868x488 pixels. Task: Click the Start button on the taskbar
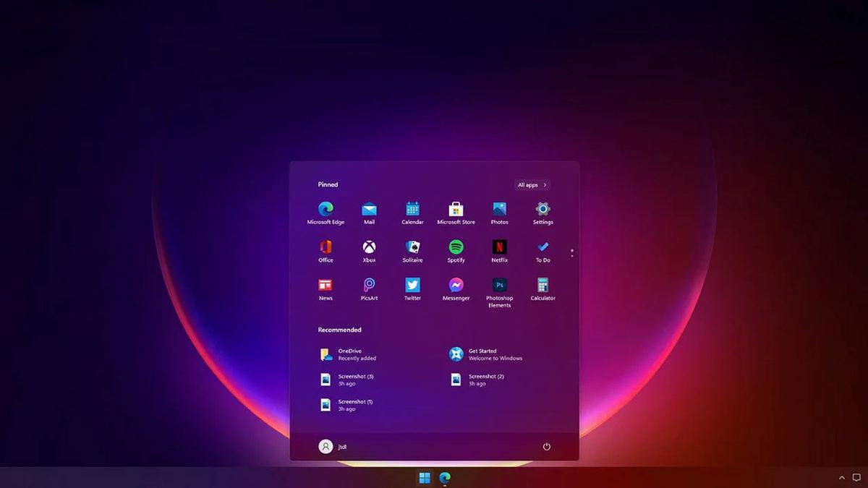(423, 478)
